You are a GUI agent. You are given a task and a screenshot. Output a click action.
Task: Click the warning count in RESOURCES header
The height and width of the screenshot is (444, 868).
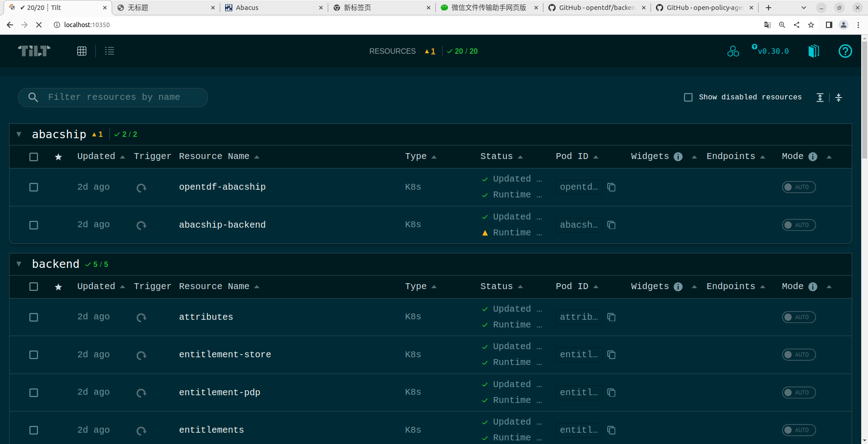(x=430, y=51)
